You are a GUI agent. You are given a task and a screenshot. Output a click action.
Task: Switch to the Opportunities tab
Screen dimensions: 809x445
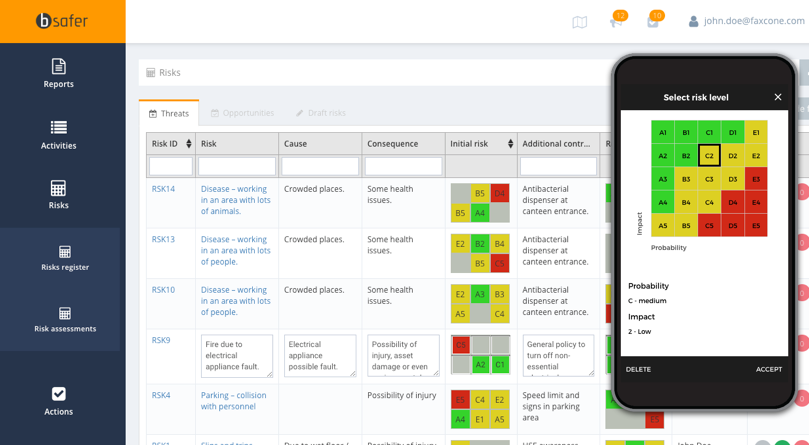(242, 113)
